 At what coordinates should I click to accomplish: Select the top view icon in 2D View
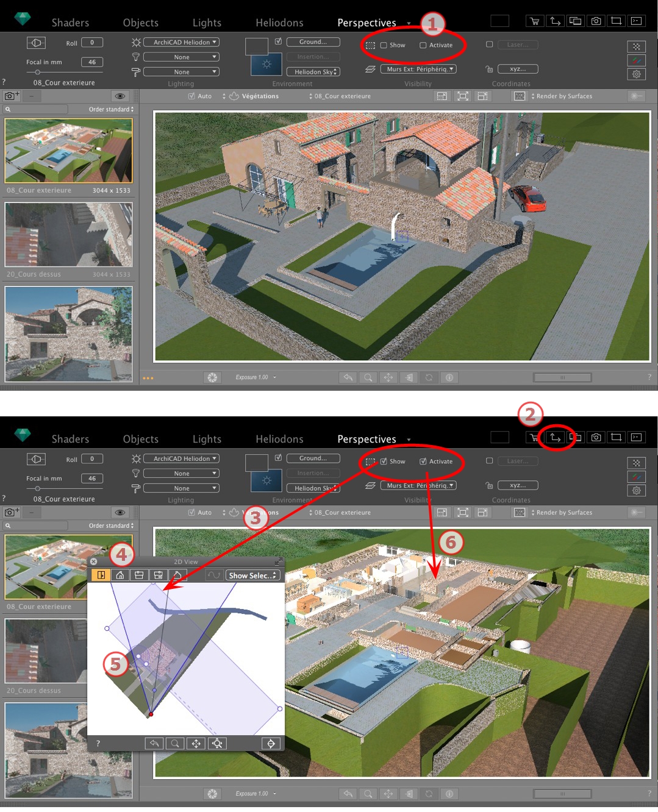[x=101, y=575]
